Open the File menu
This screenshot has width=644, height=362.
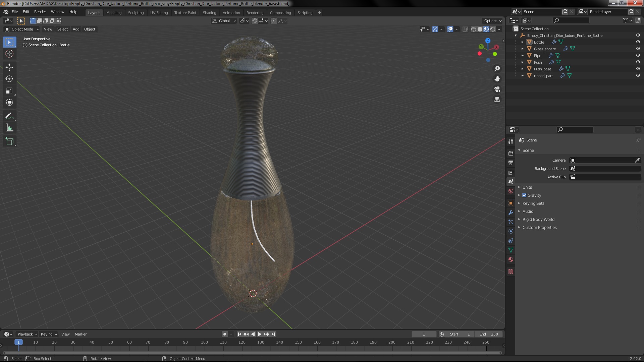click(15, 12)
